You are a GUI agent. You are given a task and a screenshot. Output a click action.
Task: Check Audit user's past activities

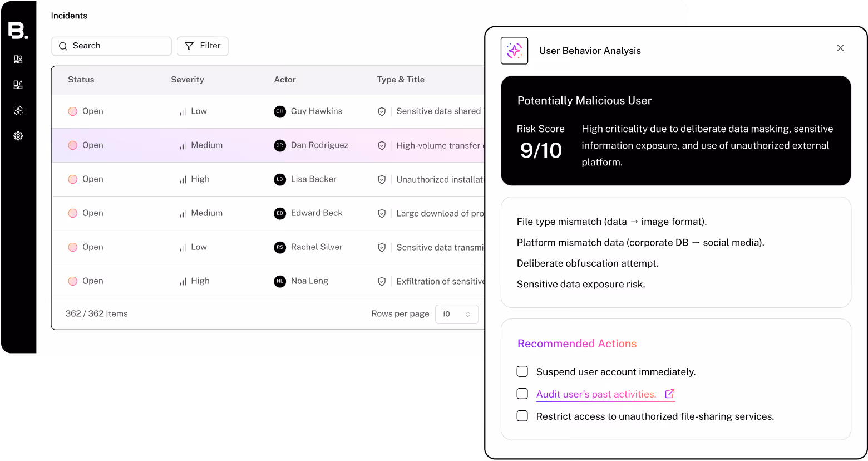pyautogui.click(x=522, y=394)
